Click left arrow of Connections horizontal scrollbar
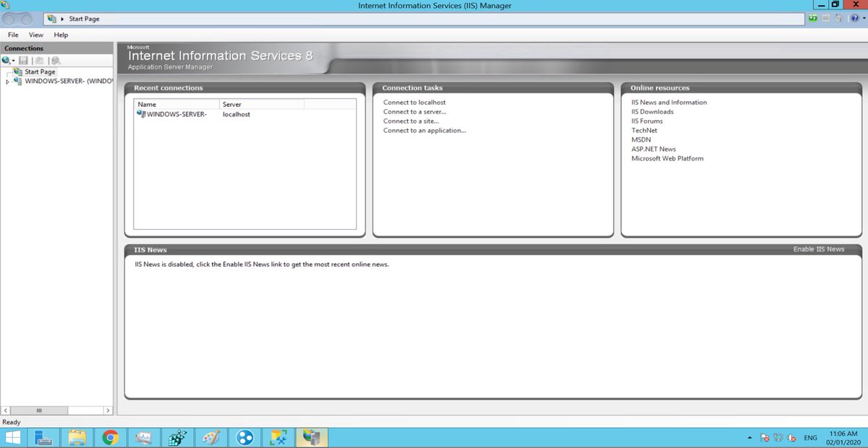The height and width of the screenshot is (448, 868). (x=5, y=410)
